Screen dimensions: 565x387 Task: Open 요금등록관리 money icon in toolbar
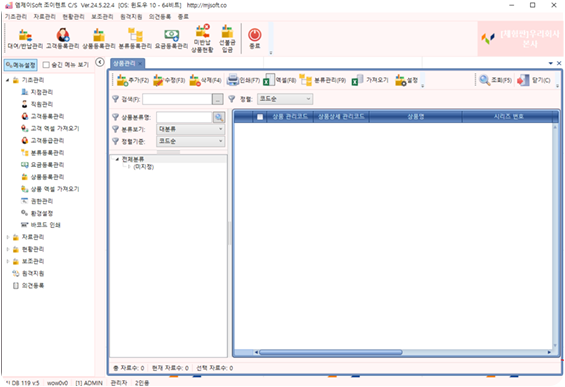click(172, 35)
